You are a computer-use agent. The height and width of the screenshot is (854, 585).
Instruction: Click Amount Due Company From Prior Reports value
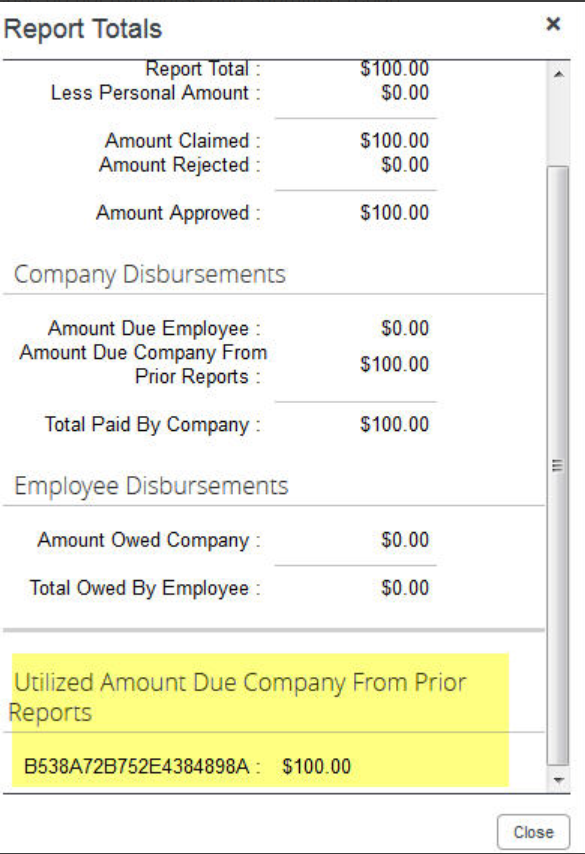394,364
